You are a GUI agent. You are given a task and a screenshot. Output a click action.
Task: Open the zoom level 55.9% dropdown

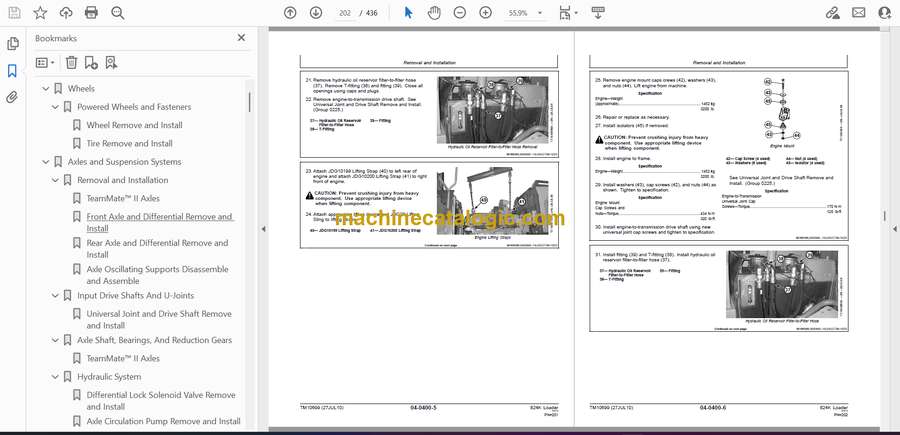click(x=526, y=13)
